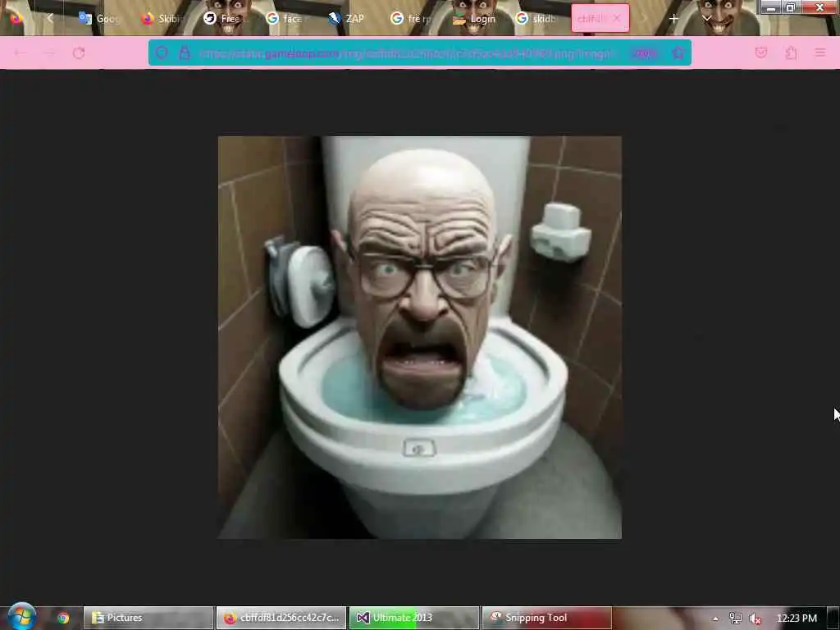Click the toilet head image

pyautogui.click(x=419, y=337)
